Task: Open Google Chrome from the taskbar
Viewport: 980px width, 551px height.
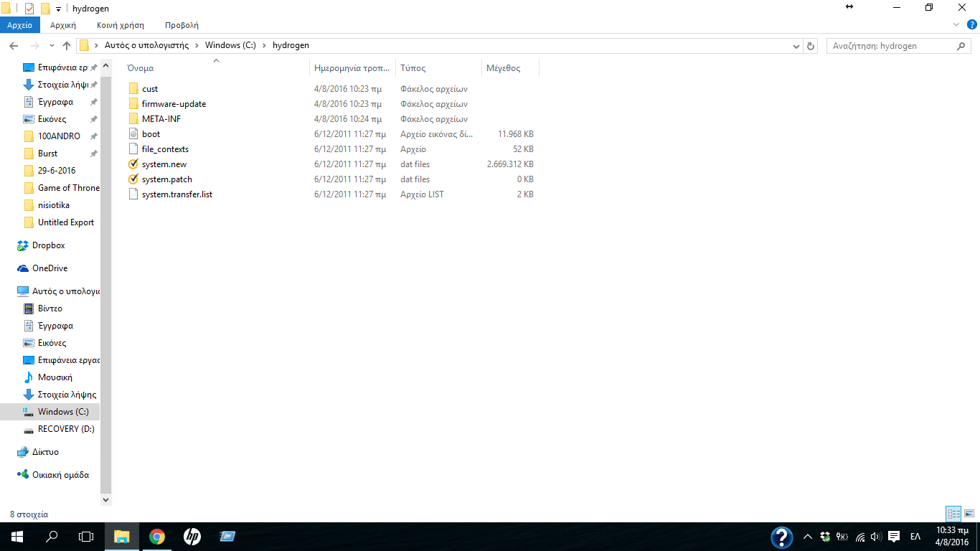Action: pos(156,537)
